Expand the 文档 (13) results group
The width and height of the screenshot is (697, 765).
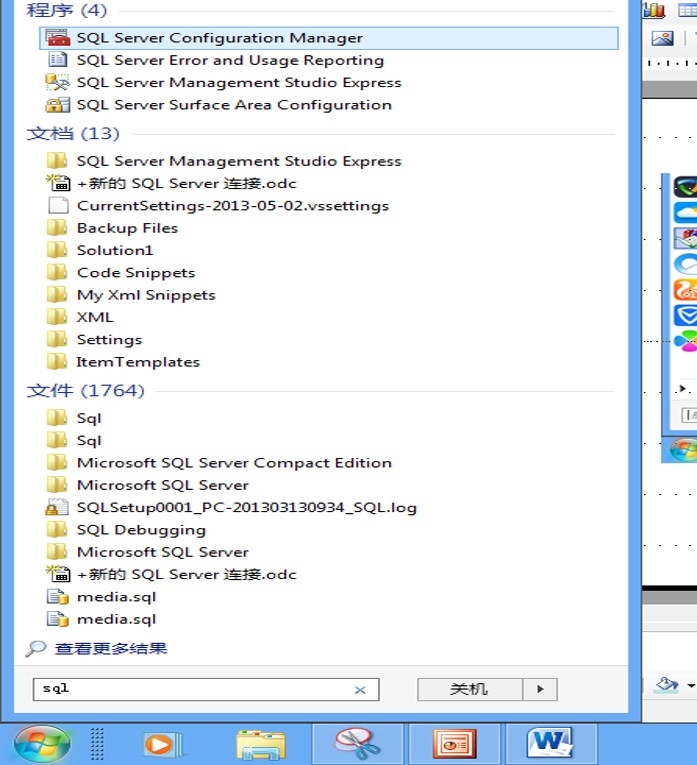pos(72,133)
